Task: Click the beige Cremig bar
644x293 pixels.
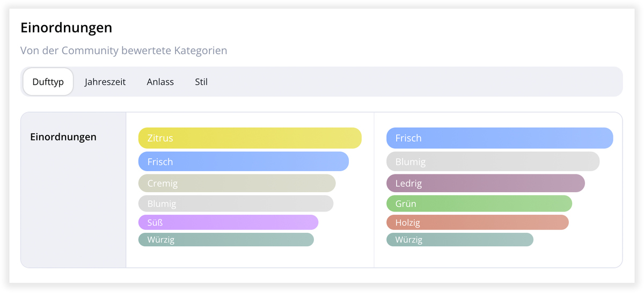Action: click(x=237, y=183)
